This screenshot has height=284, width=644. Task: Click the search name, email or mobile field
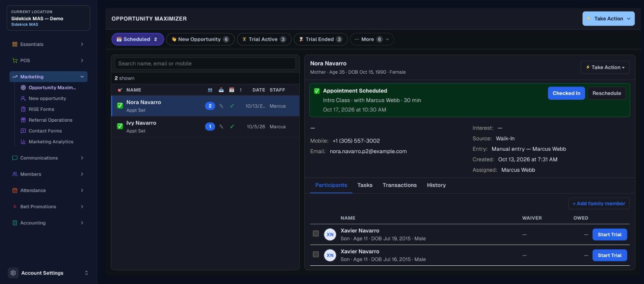coord(205,63)
